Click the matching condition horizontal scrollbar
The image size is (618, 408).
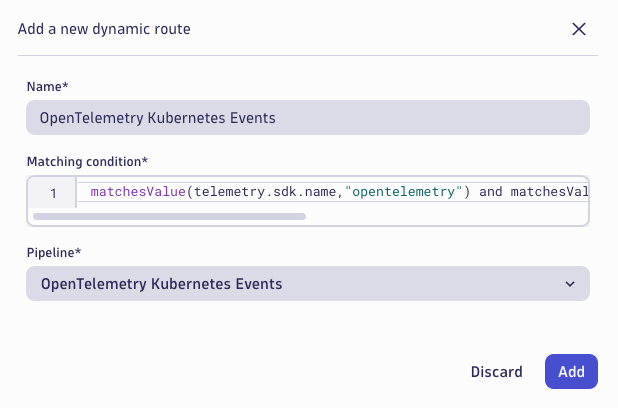click(x=169, y=216)
